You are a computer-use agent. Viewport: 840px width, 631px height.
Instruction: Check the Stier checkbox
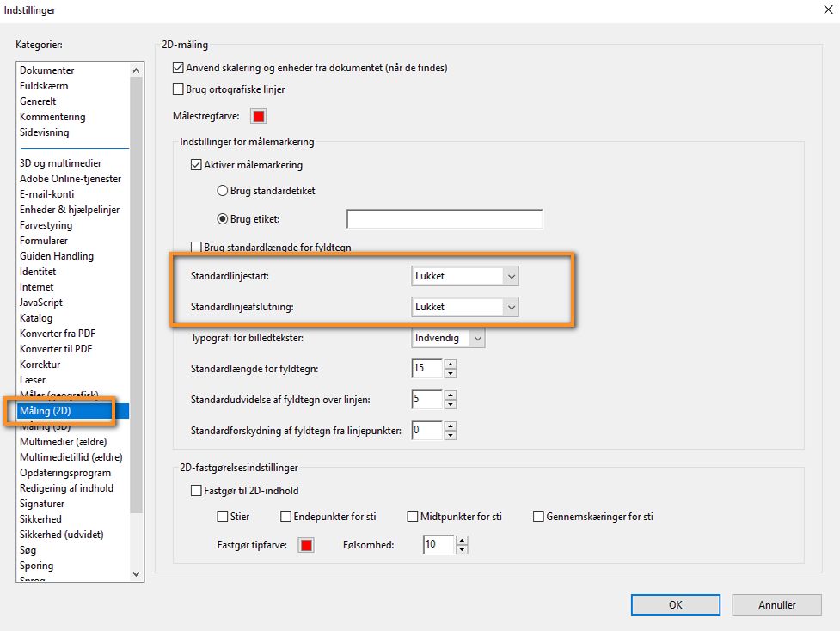coord(222,517)
